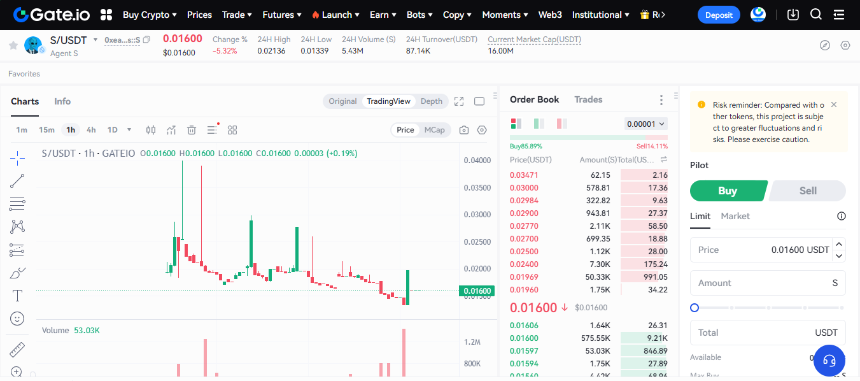Open the emoji sticker tool
Viewport: 860px width, 381px height.
pyautogui.click(x=17, y=319)
